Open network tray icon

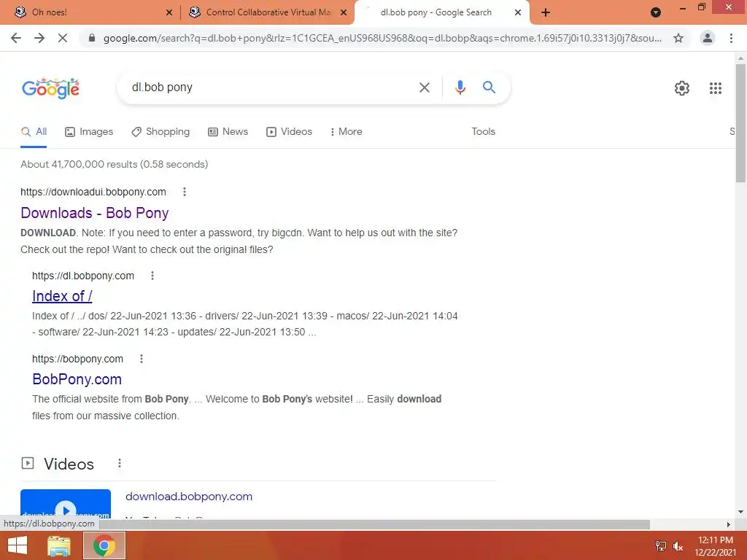[661, 546]
